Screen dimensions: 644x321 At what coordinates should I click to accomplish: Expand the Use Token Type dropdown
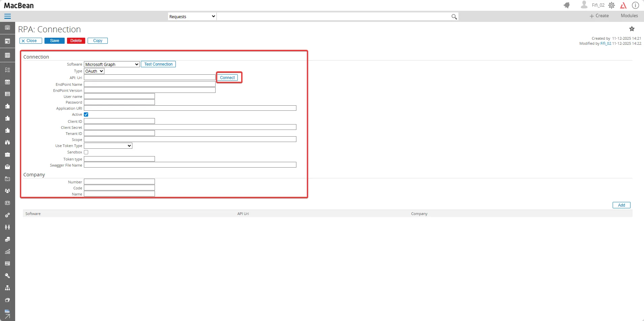108,146
